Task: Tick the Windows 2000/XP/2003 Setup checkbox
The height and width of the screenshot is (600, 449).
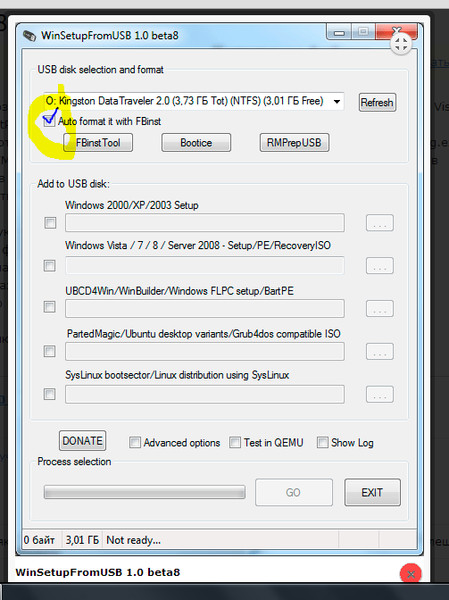Action: click(50, 223)
